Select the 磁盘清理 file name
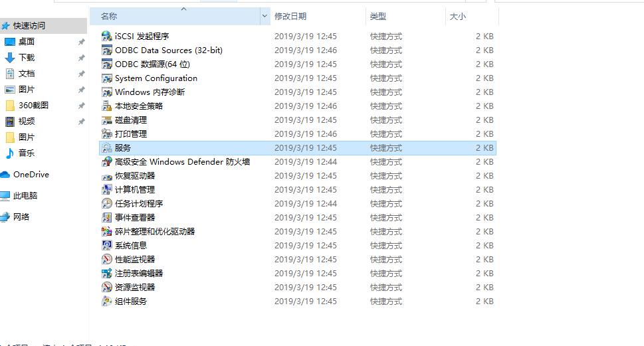Image resolution: width=644 pixels, height=346 pixels. [x=131, y=120]
